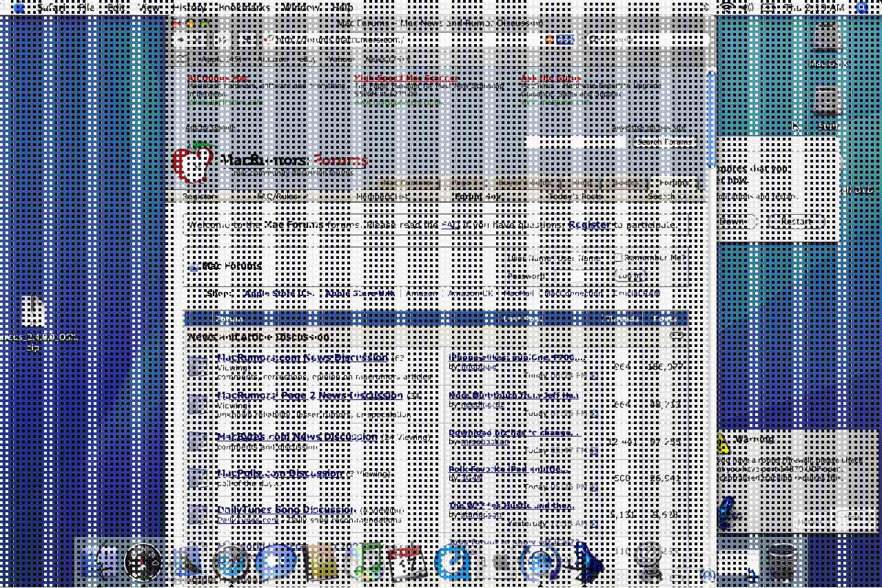This screenshot has height=588, width=882.
Task: Open DailyTunes Song Discussion forum
Action: [286, 510]
